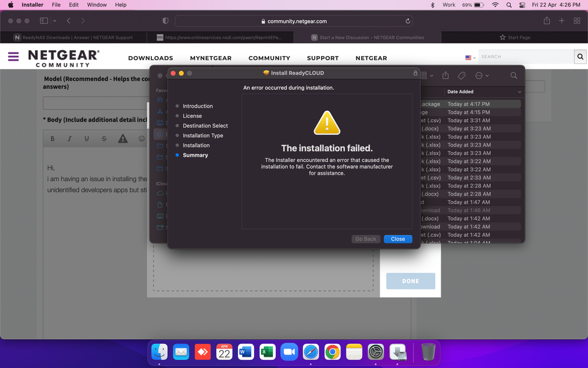Open DOWNLOADS in Netgear navigation
The width and height of the screenshot is (588, 368).
(150, 58)
